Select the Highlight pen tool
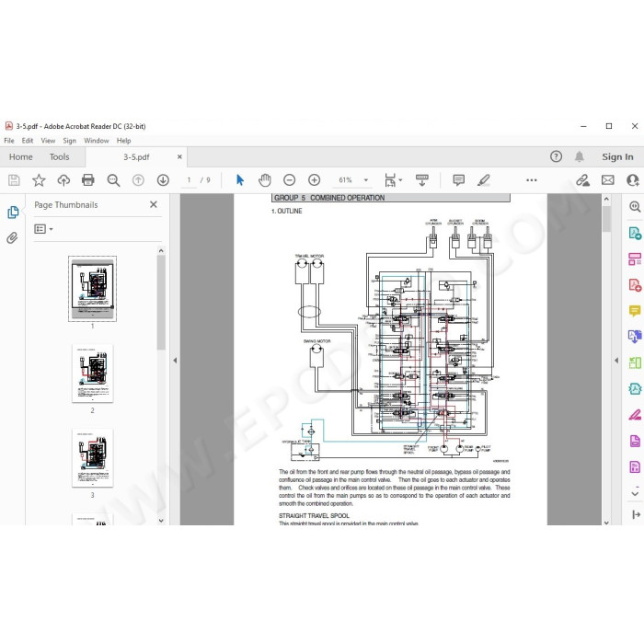 pos(484,180)
